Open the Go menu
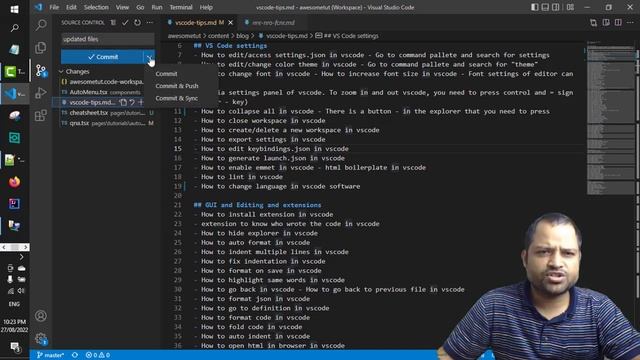640x360 pixels. pos(140,7)
